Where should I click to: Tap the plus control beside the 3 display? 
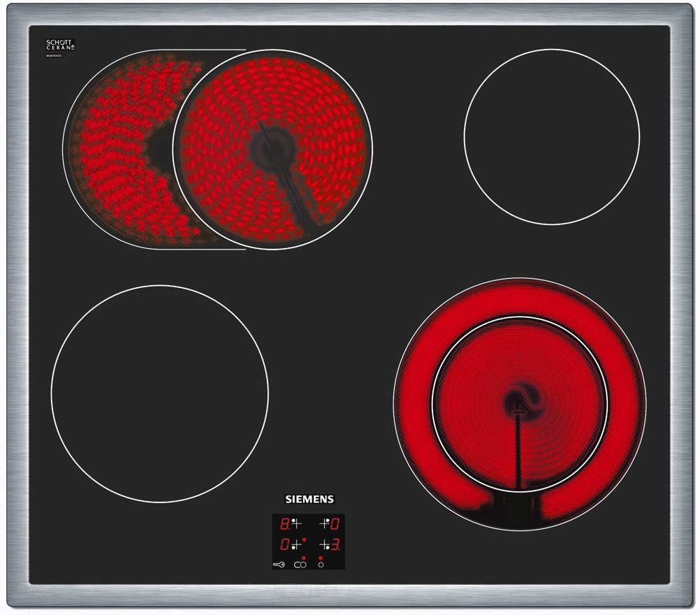(x=324, y=544)
